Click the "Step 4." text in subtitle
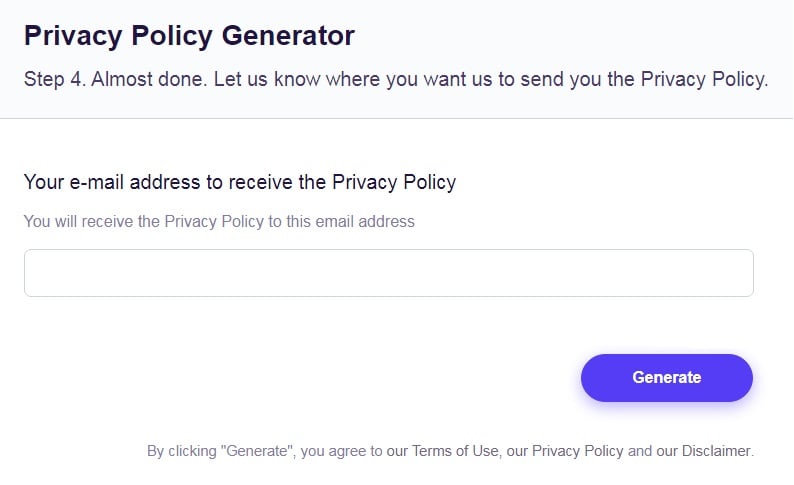 pyautogui.click(x=54, y=80)
